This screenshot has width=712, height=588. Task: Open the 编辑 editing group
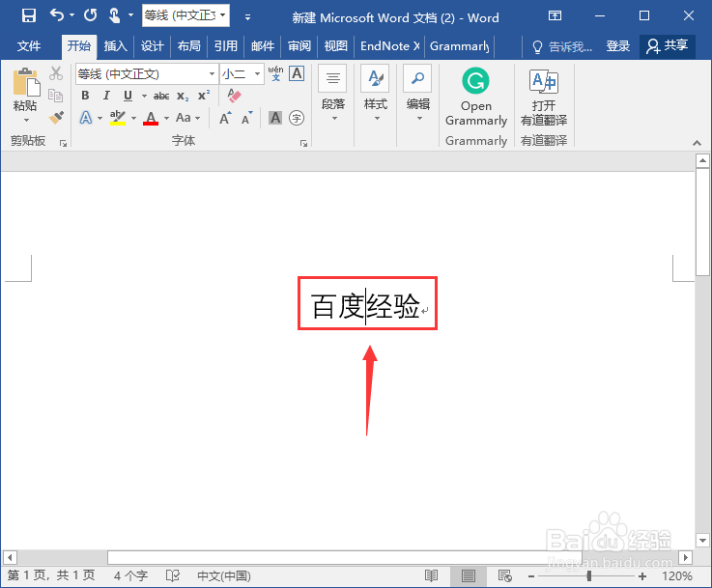(417, 94)
